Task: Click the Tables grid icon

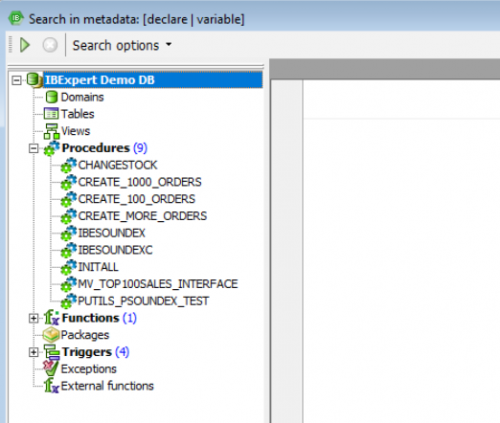Action: coord(51,114)
